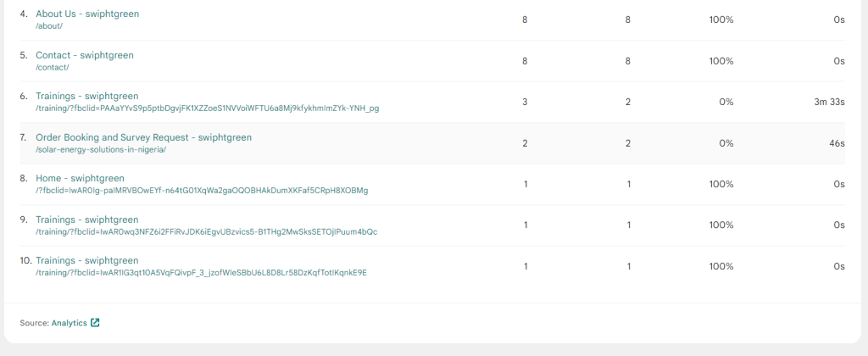Select the /solar-energy-solutions-in-nigeria/ URL path

(x=100, y=149)
